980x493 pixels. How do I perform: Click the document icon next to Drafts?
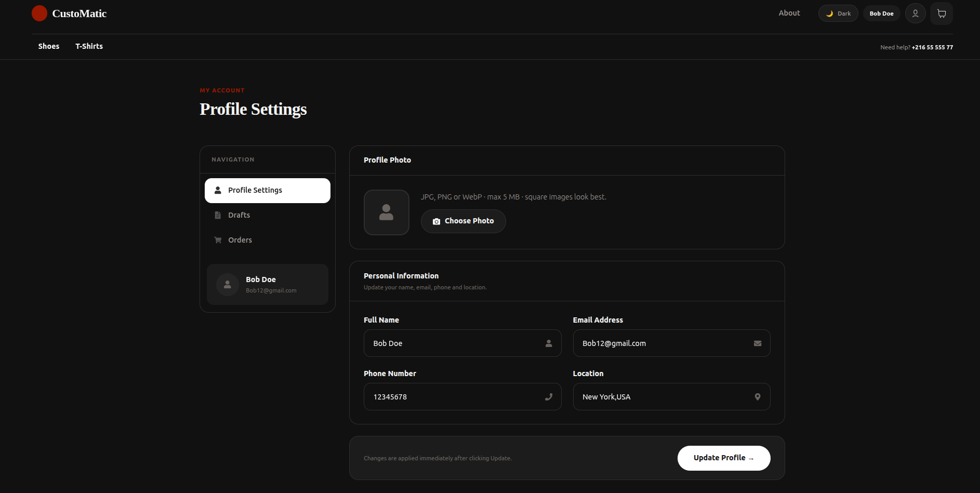point(218,215)
